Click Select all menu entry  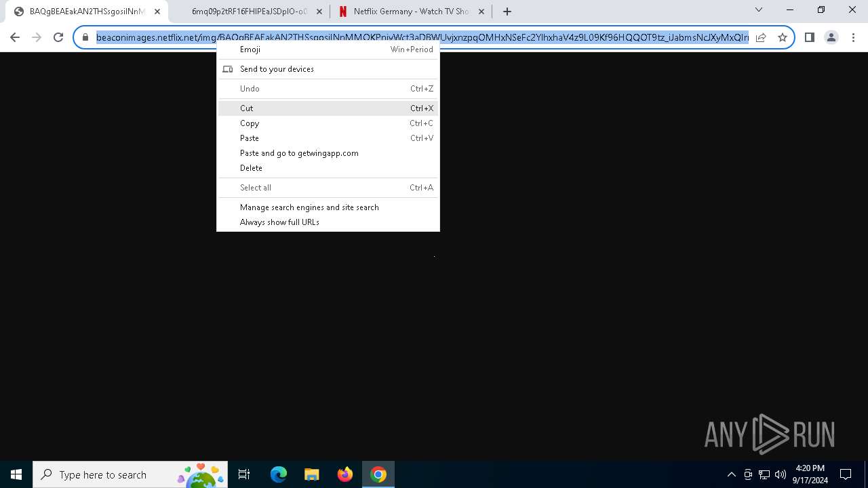328,188
